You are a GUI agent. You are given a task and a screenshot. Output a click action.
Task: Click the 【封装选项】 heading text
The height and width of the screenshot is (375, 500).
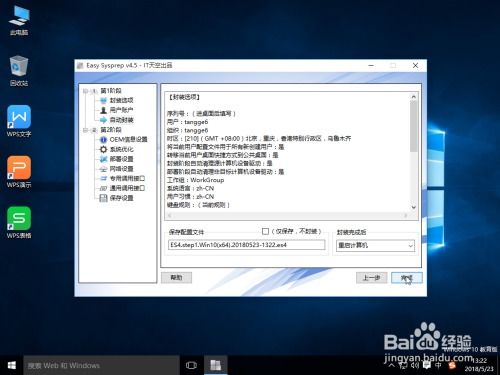tap(184, 97)
